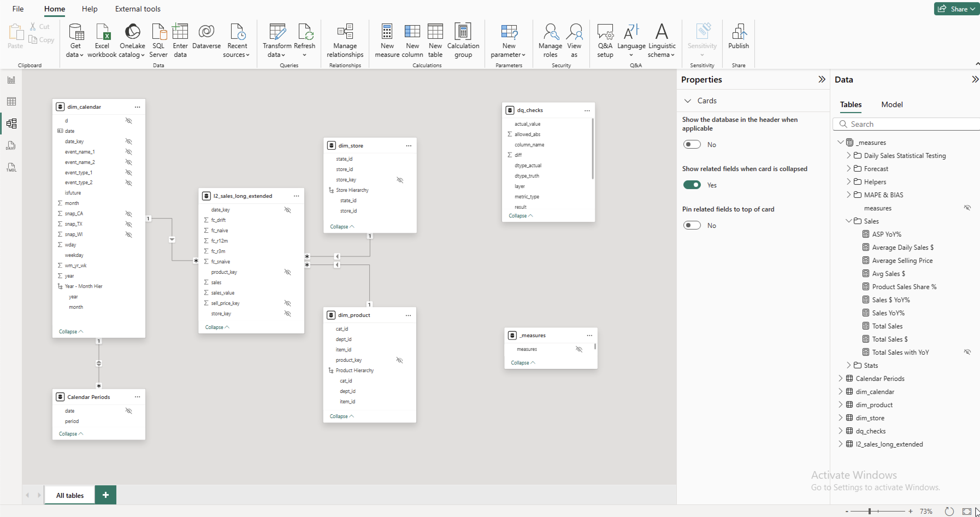980x517 pixels.
Task: Enable Pin related fields to top
Action: click(x=692, y=225)
